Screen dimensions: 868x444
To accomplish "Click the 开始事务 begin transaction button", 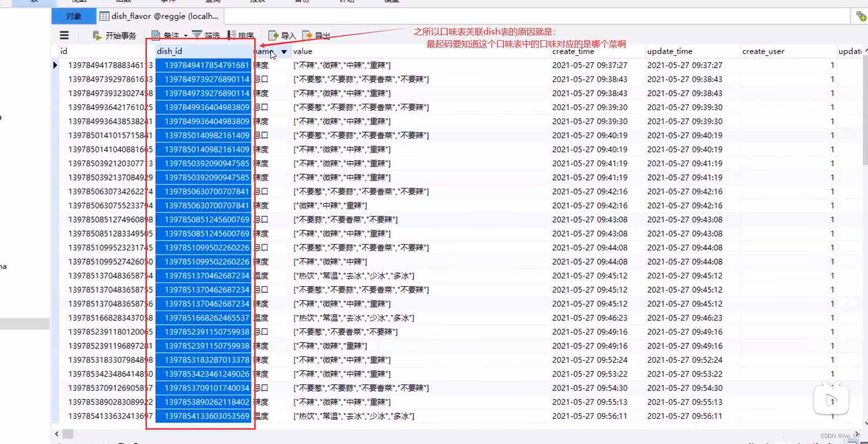I will [x=114, y=35].
